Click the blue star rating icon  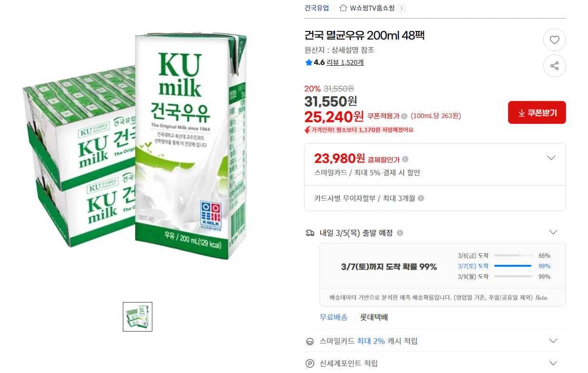(309, 62)
